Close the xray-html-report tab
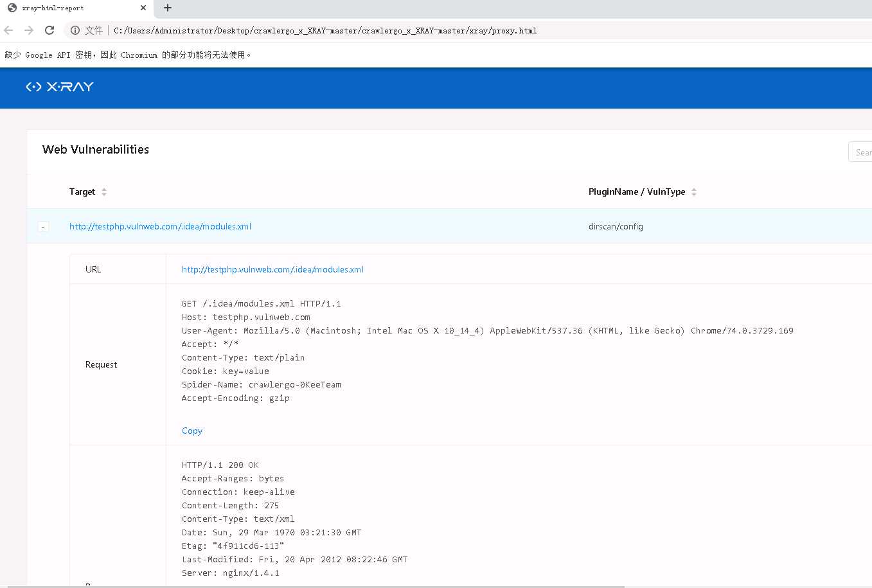This screenshot has height=588, width=872. 143,8
